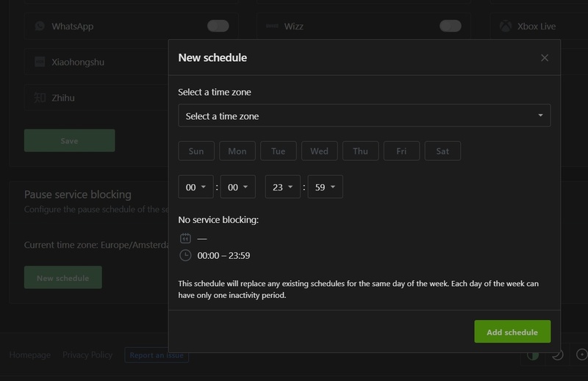The height and width of the screenshot is (381, 588).
Task: Toggle the Wizz blocking switch
Action: coord(450,26)
